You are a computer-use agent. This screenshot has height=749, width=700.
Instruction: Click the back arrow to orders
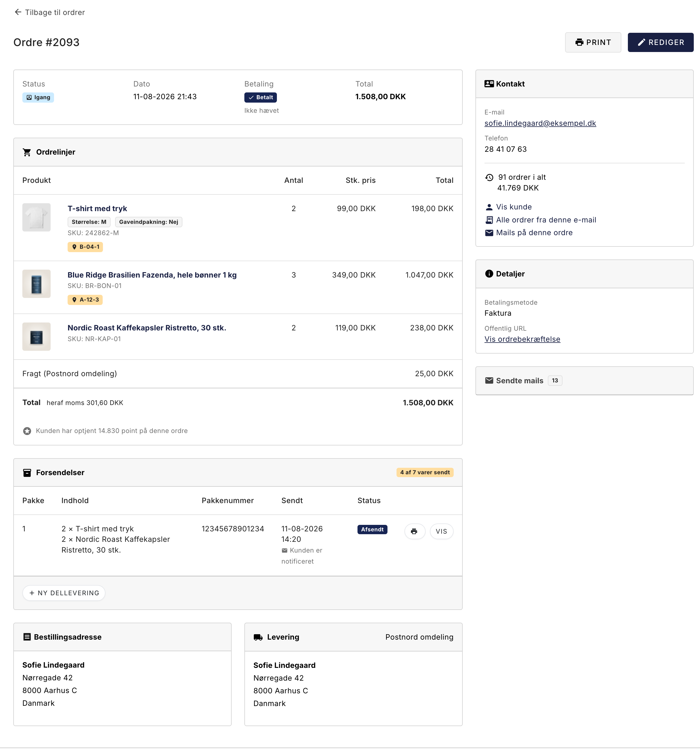pyautogui.click(x=18, y=12)
